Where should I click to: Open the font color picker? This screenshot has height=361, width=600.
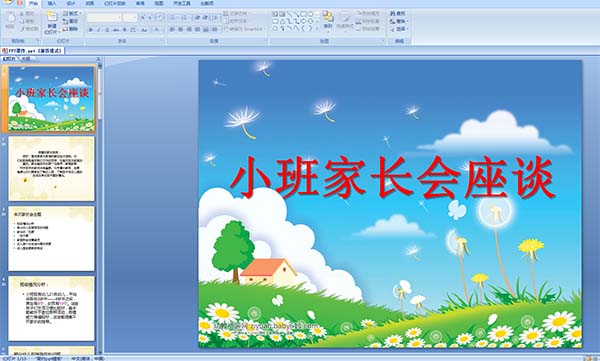coord(157,29)
